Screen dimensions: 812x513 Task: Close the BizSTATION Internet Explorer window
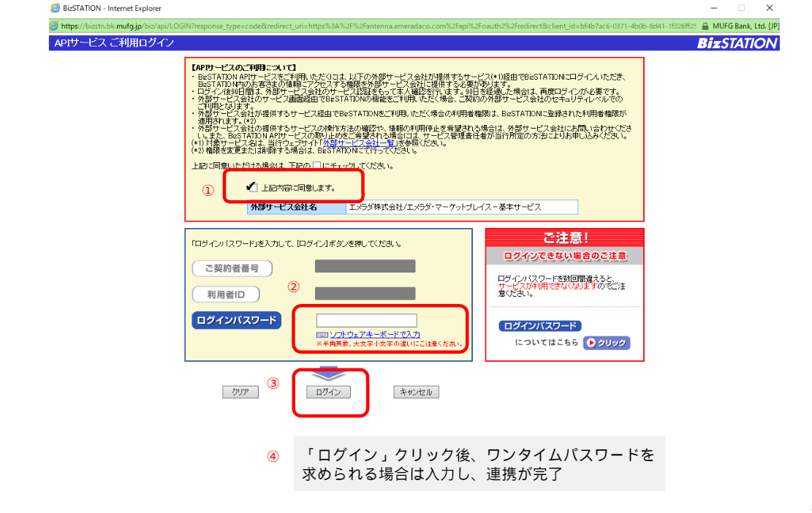(770, 8)
